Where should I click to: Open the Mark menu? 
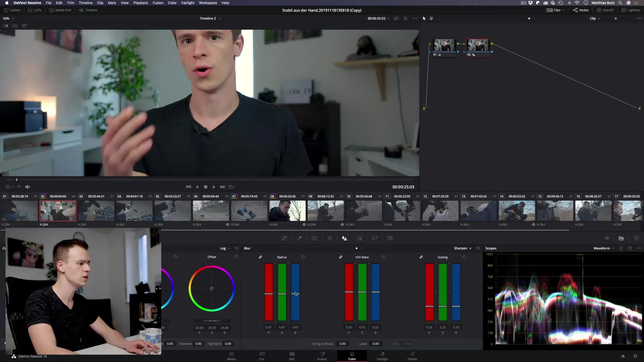coord(112,3)
